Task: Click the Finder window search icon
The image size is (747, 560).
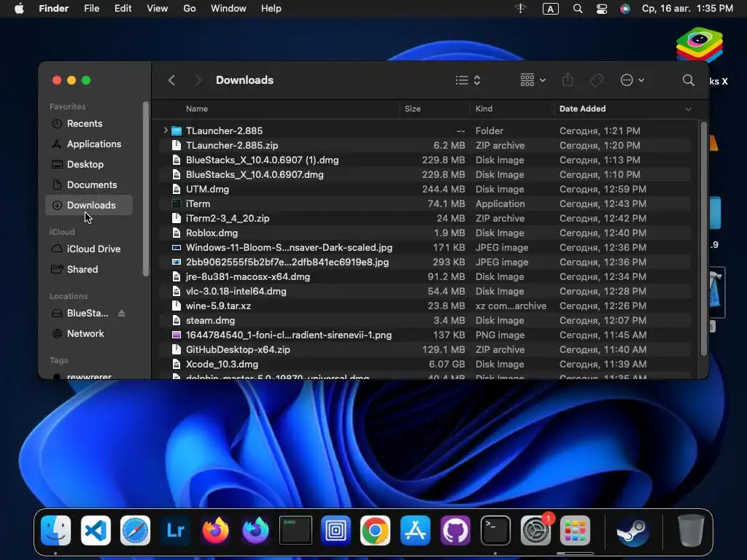Action: [688, 80]
